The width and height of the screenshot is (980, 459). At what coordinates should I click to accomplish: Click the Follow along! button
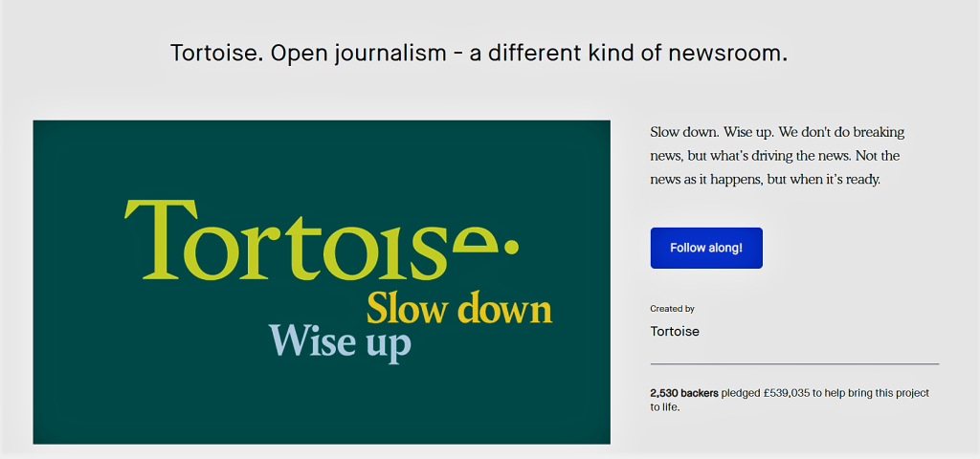[x=705, y=248]
